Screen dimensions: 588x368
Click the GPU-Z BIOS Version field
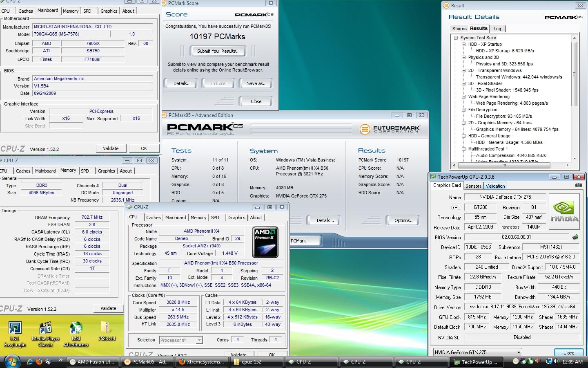[x=517, y=237]
